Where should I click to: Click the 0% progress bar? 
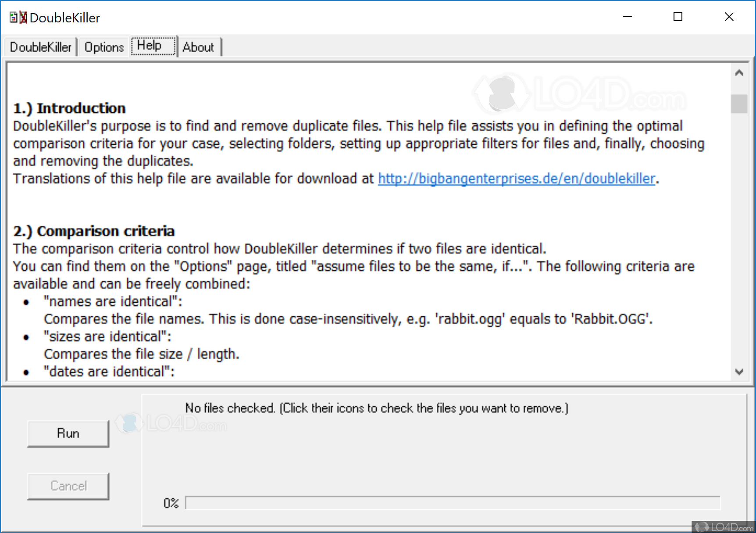(x=453, y=503)
